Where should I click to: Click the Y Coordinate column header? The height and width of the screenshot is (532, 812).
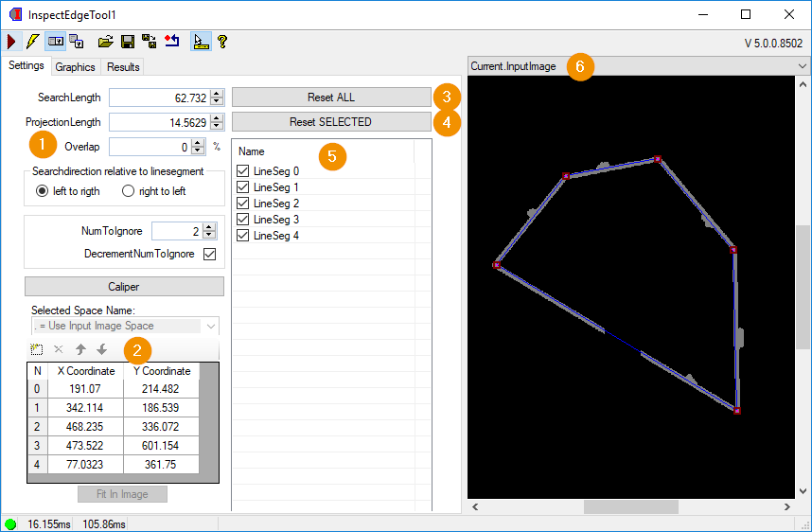[x=162, y=371]
